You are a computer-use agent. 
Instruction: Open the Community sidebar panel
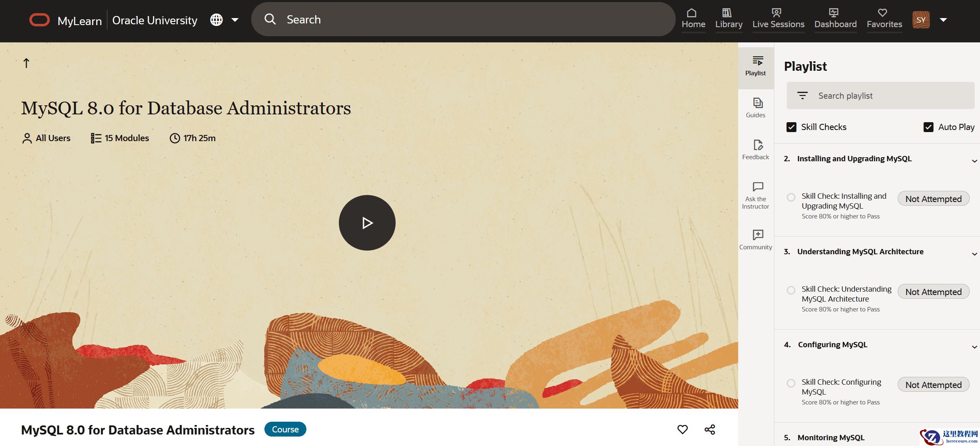[756, 240]
